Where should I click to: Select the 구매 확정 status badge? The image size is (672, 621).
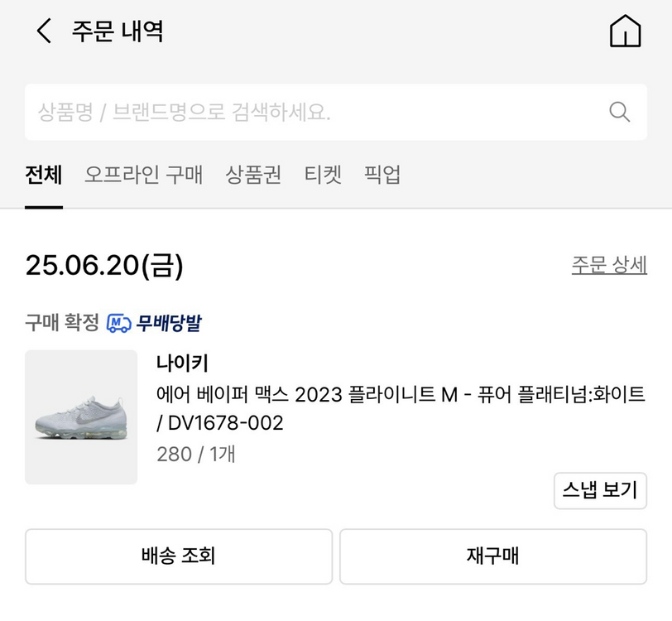point(54,324)
